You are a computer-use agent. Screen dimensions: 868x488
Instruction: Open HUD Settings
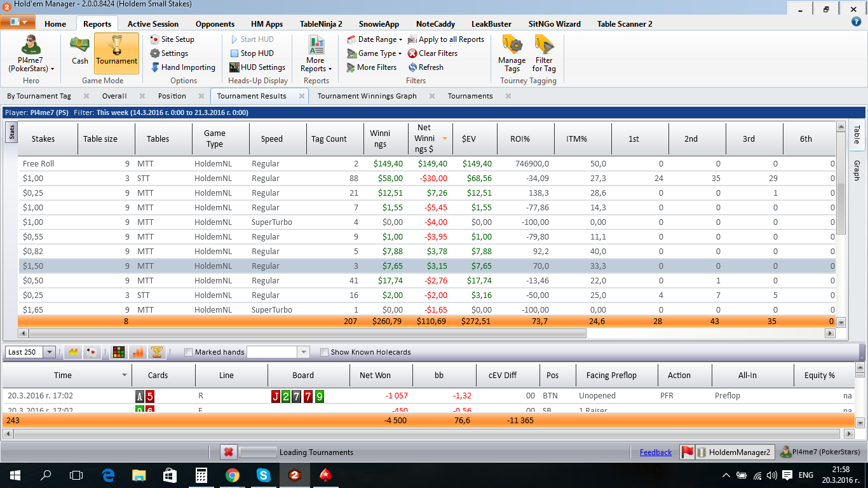point(257,67)
